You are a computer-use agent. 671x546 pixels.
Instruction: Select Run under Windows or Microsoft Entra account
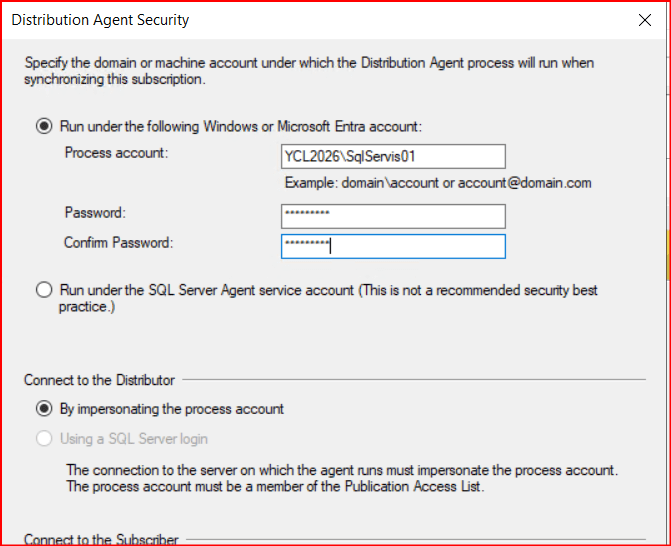click(x=43, y=127)
